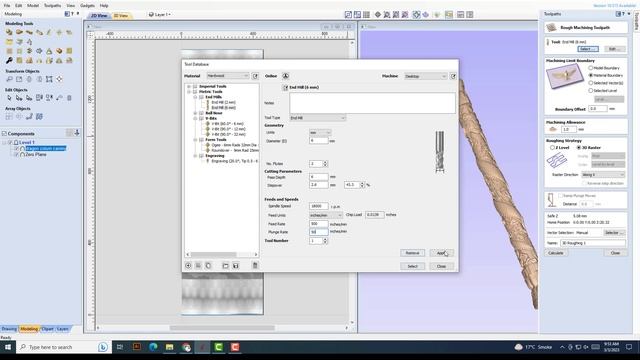
Task: Switch to the Drawing tab
Action: (x=9, y=329)
